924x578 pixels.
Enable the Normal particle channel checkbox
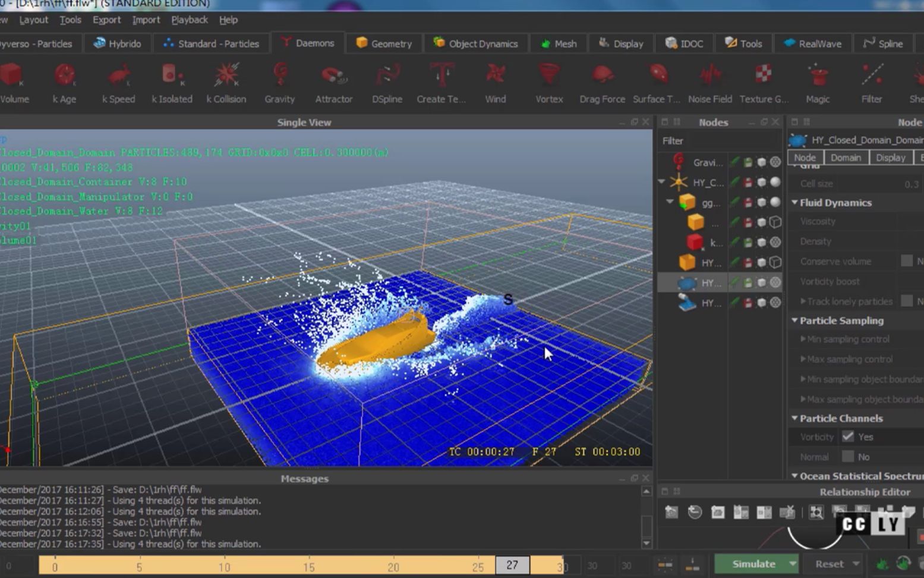[848, 456]
